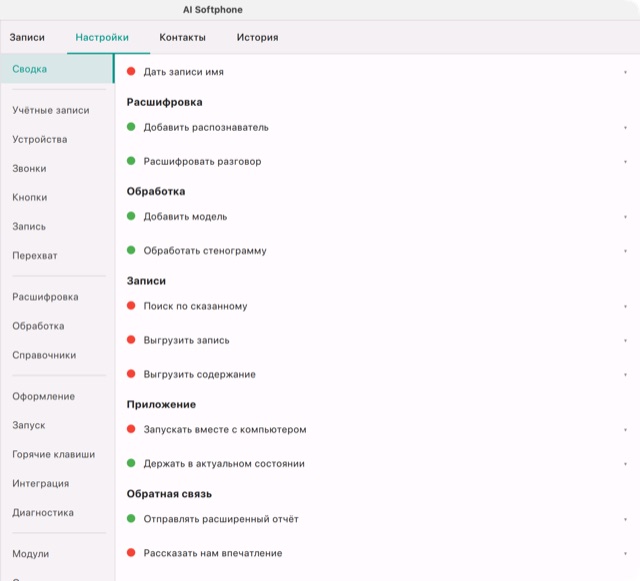Expand the Выгрузить содержание row arrow

tap(625, 374)
